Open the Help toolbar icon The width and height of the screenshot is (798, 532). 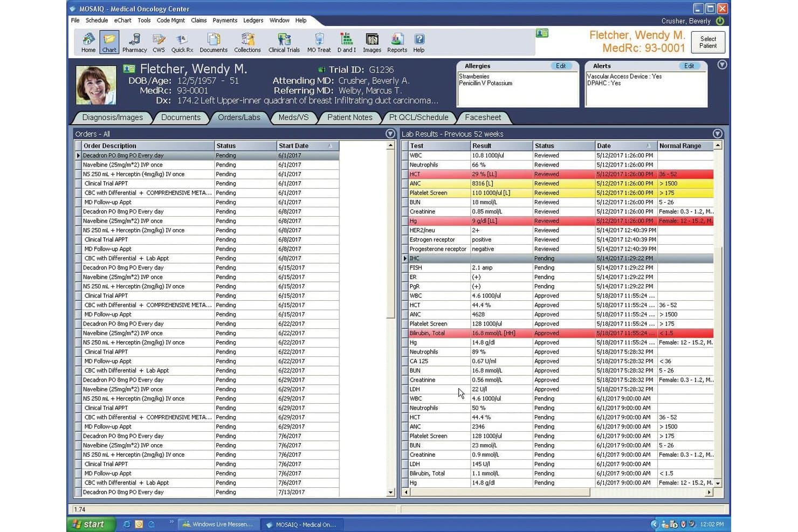tap(419, 43)
